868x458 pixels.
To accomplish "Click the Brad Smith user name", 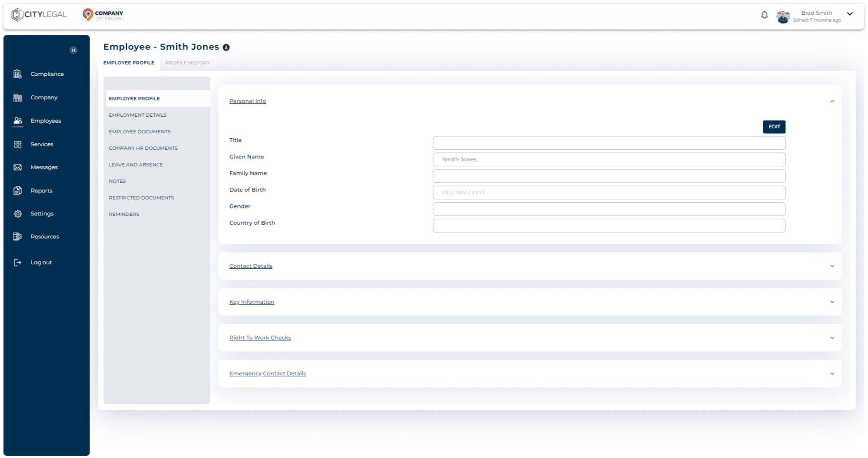I will pos(817,13).
